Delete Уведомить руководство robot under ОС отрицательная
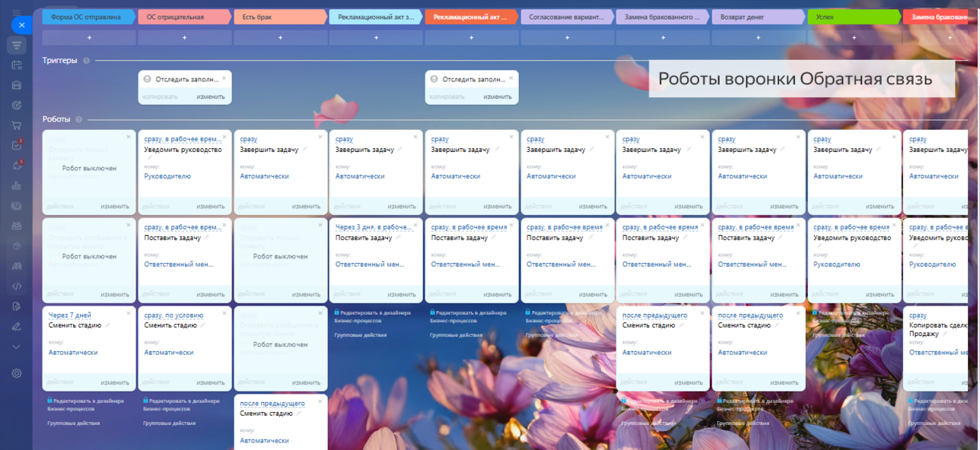 (x=224, y=137)
